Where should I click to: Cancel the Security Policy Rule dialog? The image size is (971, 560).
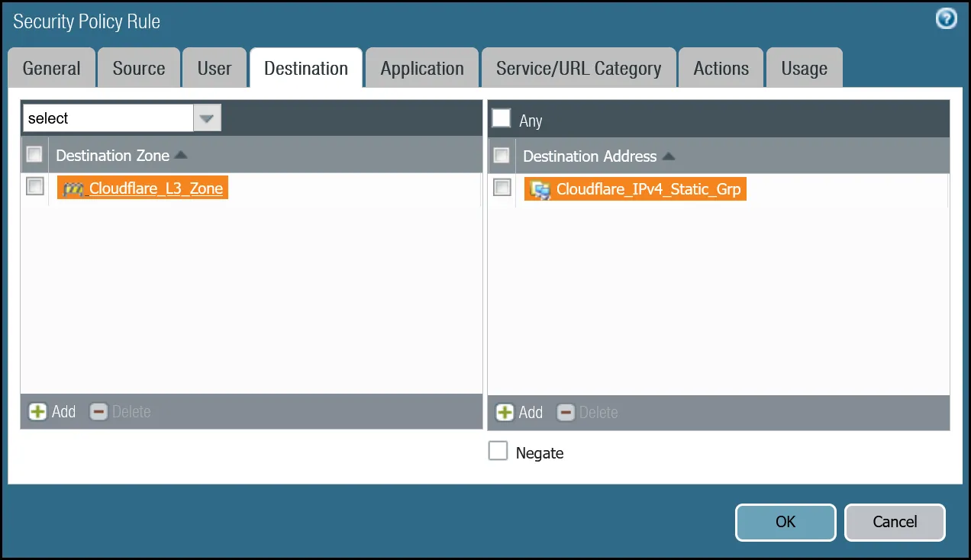895,522
